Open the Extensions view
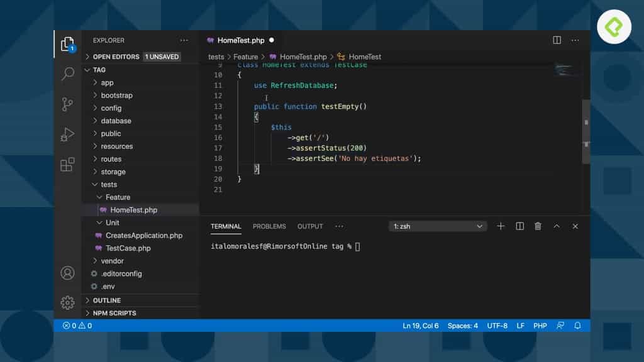Image resolution: width=644 pixels, height=362 pixels. pos(67,164)
